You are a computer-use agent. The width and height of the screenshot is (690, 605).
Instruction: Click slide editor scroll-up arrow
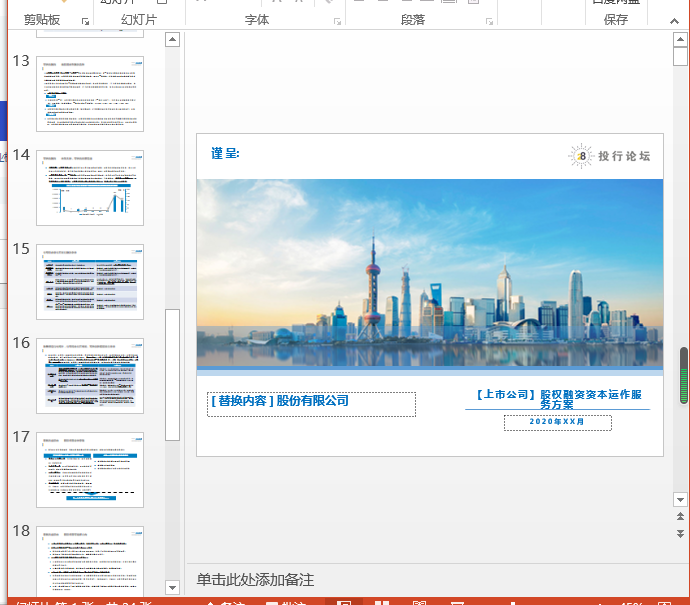(x=680, y=40)
